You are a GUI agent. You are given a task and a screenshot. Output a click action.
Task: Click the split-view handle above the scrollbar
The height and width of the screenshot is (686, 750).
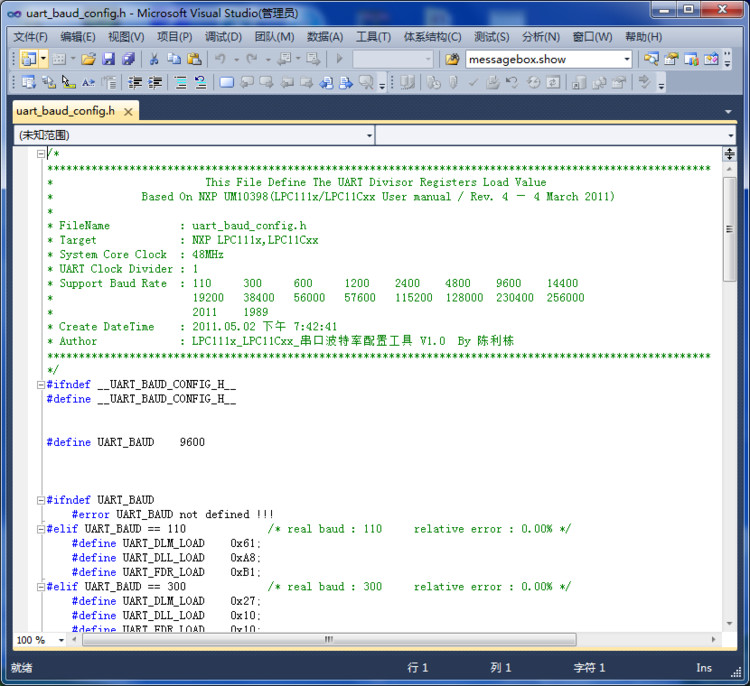tap(729, 154)
